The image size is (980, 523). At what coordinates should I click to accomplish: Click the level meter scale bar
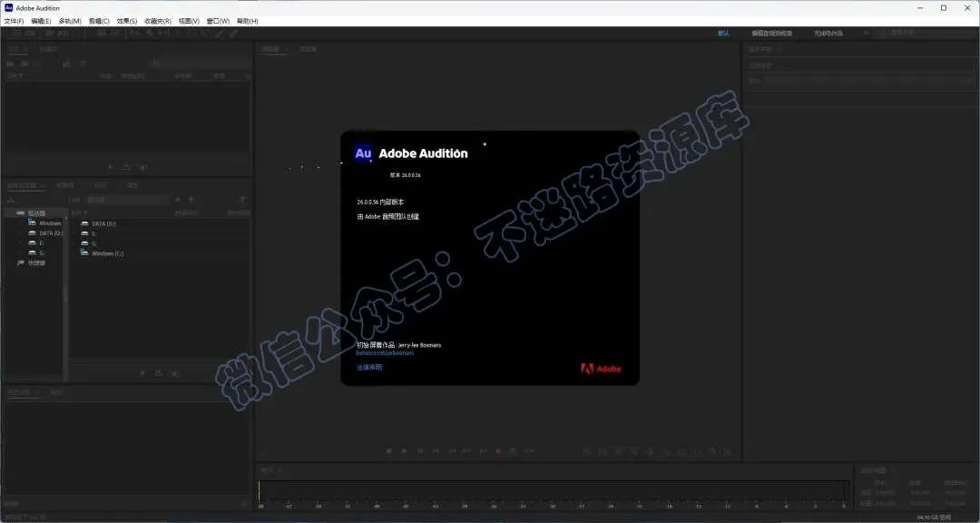[554, 505]
